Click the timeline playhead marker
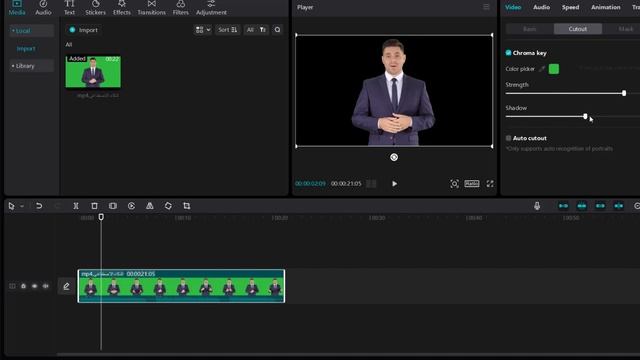This screenshot has width=640, height=360. click(101, 217)
